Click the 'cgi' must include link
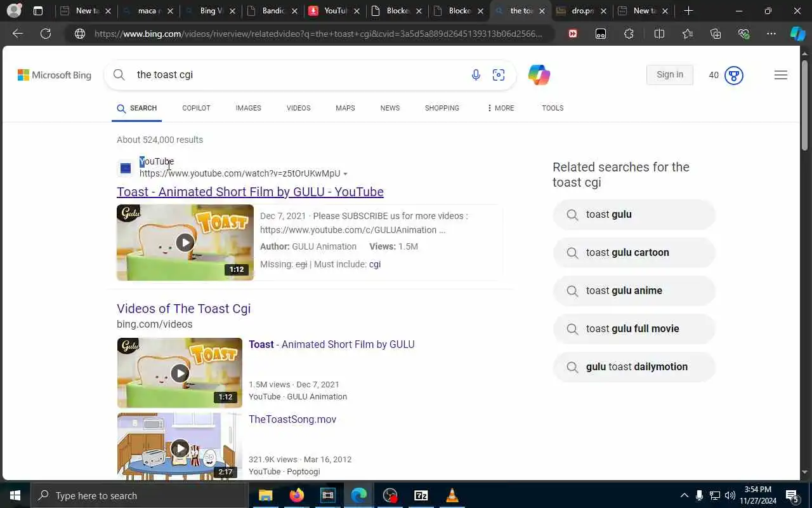This screenshot has width=812, height=508. point(375,264)
